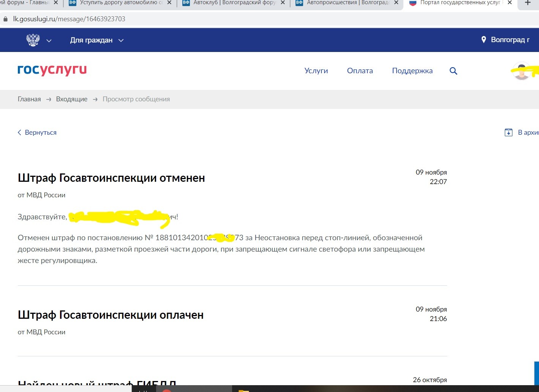Click the padlock site security icon
The image size is (539, 392).
coord(5,19)
